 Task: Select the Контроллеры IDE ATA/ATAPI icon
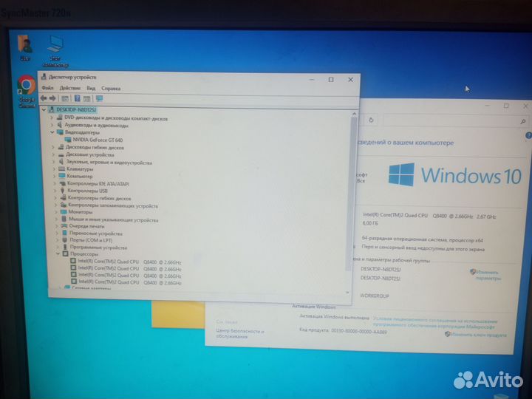click(62, 183)
